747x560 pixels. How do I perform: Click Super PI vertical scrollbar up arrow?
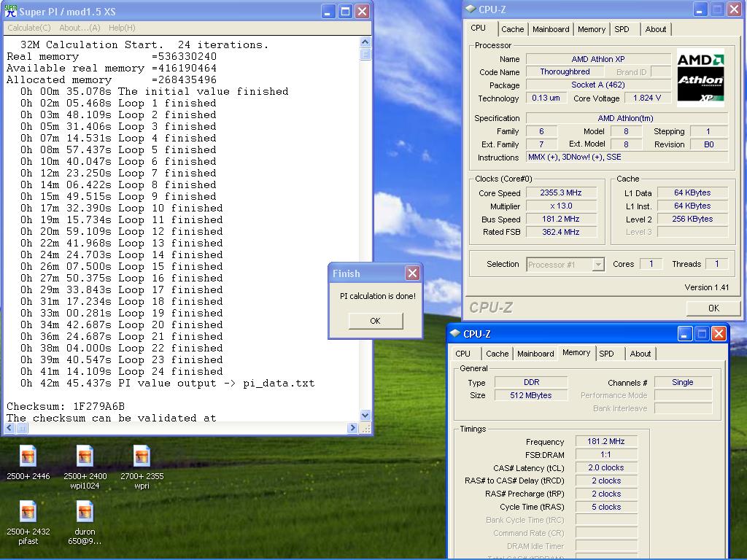click(x=365, y=42)
